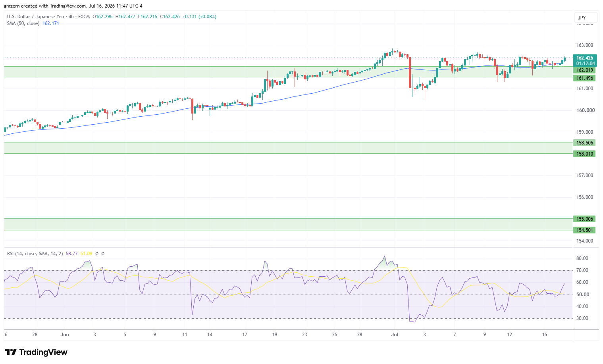Click the 160.000 price axis tick
This screenshot has width=603, height=364.
click(585, 110)
